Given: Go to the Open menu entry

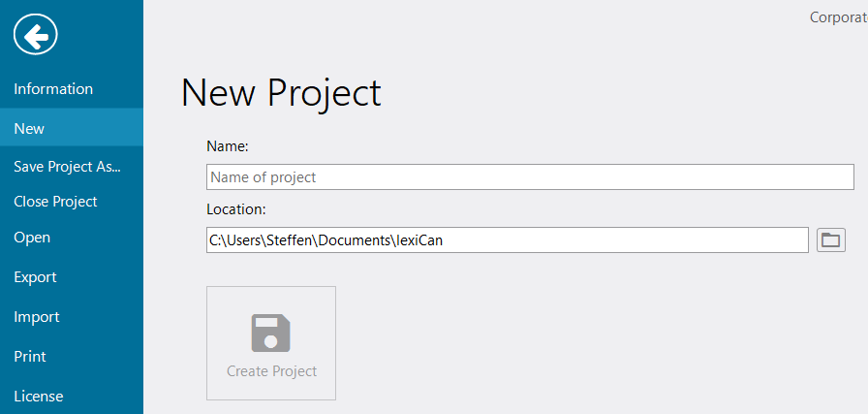Looking at the screenshot, I should (32, 238).
